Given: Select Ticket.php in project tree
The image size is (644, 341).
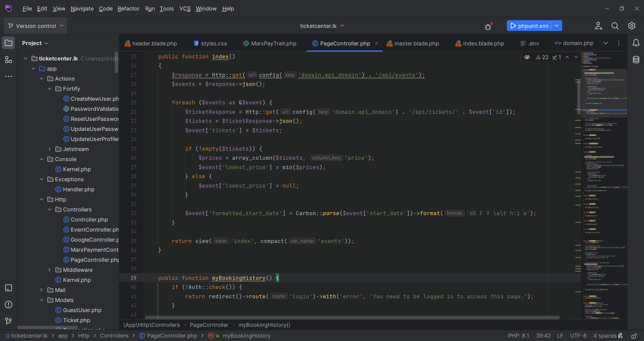Looking at the screenshot, I should [x=73, y=320].
